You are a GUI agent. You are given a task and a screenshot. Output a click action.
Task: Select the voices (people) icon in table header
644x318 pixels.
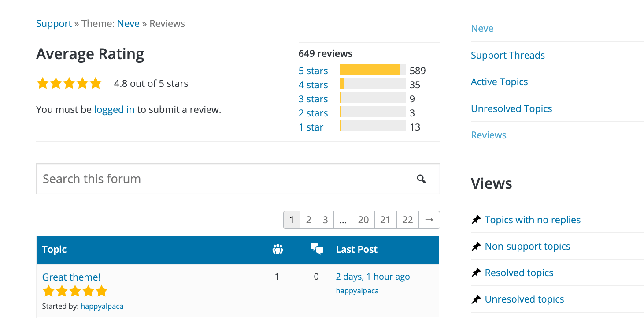pyautogui.click(x=278, y=249)
